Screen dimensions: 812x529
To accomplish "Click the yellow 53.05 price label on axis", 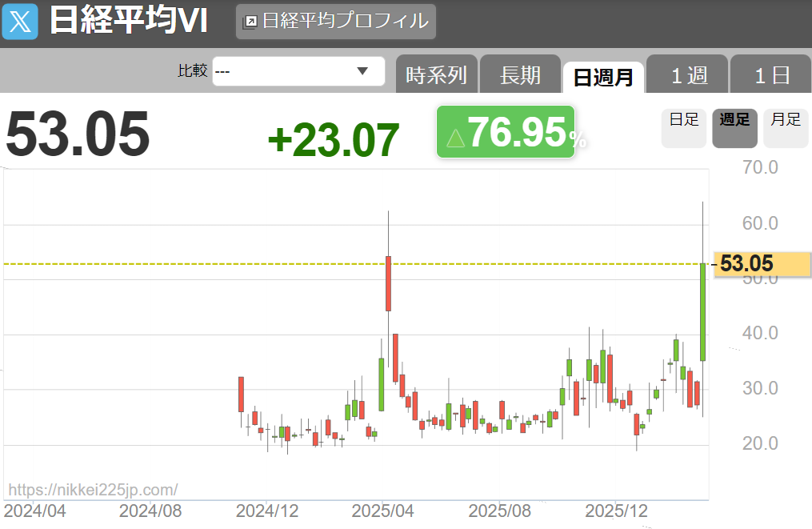I will click(x=762, y=263).
